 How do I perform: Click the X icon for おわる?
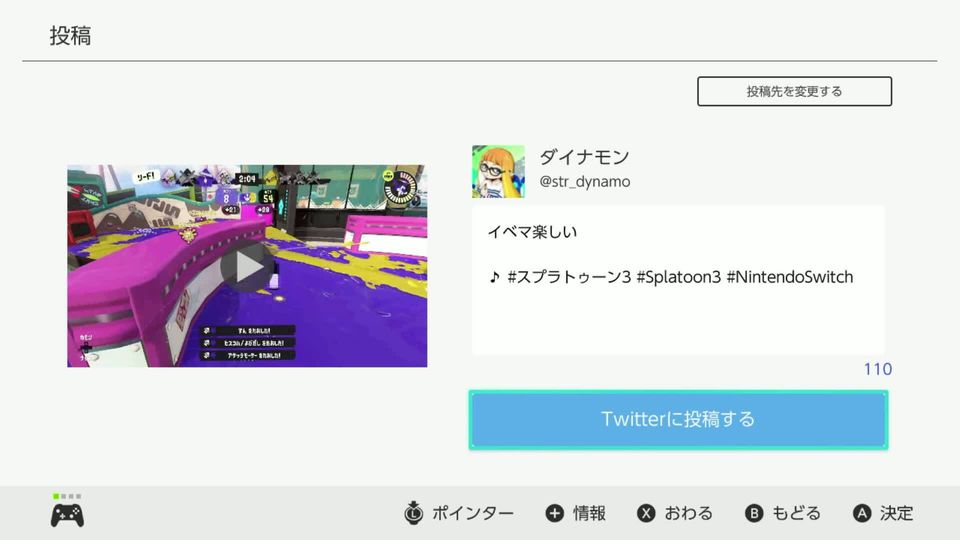[646, 513]
